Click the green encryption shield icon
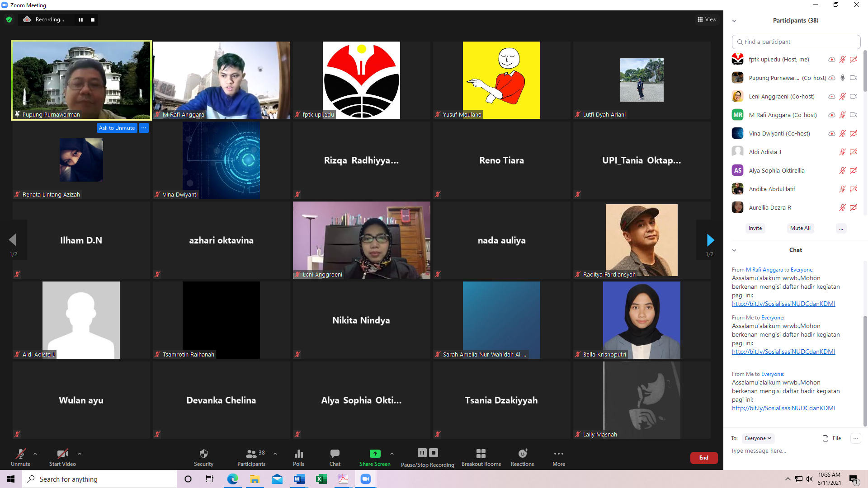This screenshot has height=488, width=868. pyautogui.click(x=9, y=19)
